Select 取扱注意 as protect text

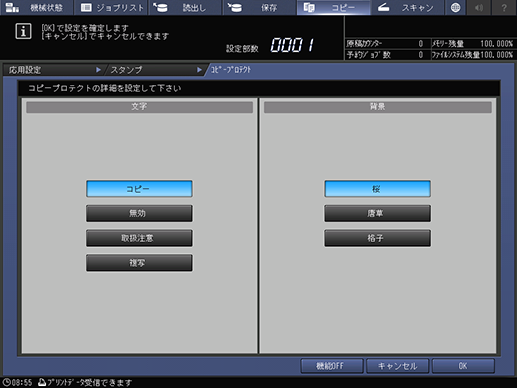139,238
